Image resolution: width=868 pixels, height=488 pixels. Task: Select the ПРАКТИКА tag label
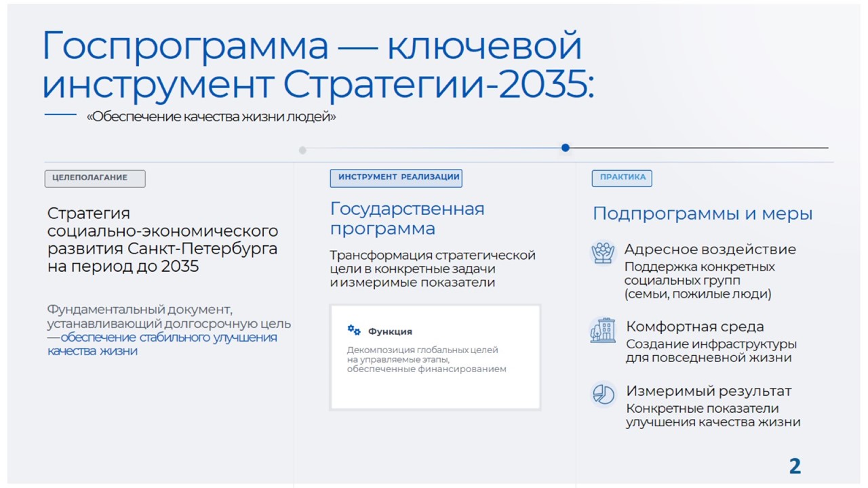click(622, 178)
